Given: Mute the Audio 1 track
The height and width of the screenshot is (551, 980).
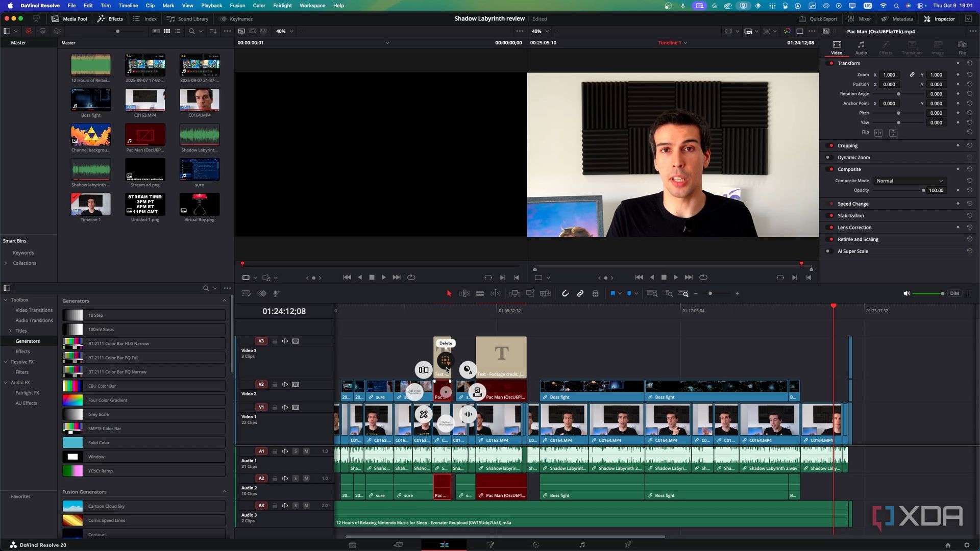Looking at the screenshot, I should (x=306, y=452).
